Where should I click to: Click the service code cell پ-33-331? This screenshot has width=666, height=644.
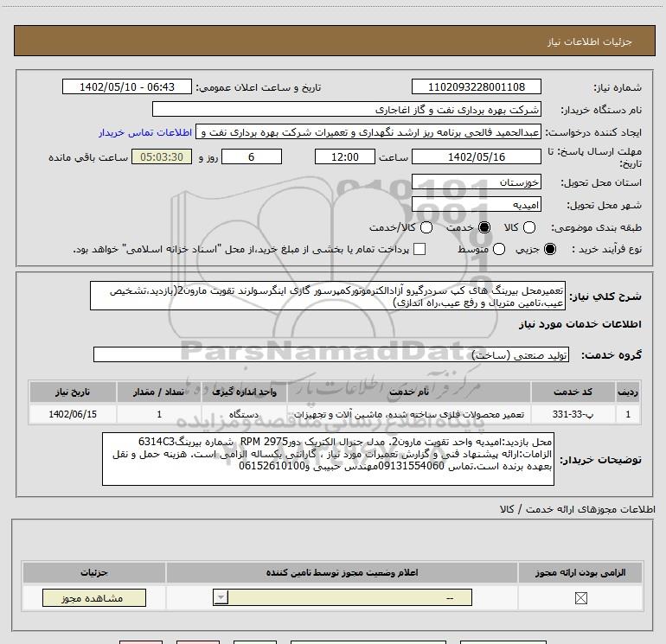[573, 414]
